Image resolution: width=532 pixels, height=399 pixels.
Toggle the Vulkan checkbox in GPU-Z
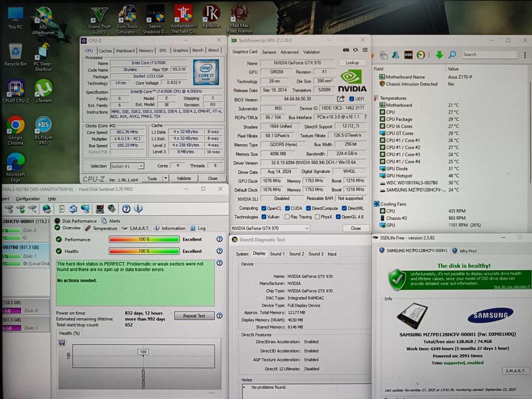pos(263,217)
